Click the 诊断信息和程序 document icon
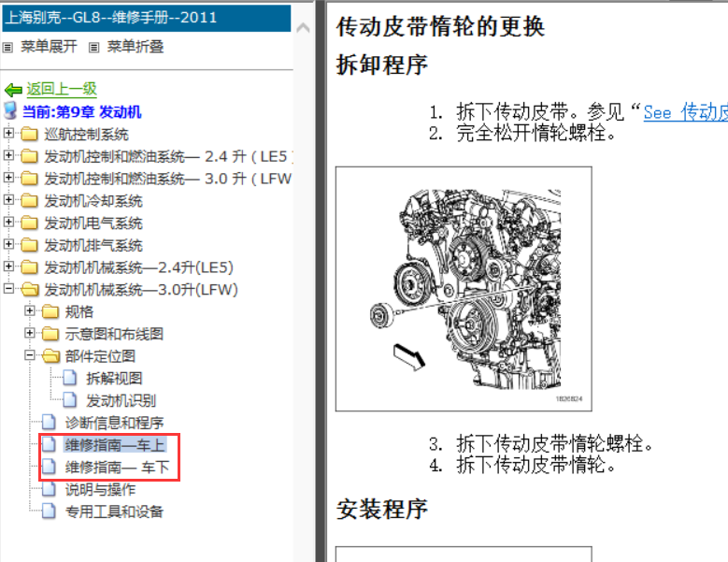 (x=49, y=422)
